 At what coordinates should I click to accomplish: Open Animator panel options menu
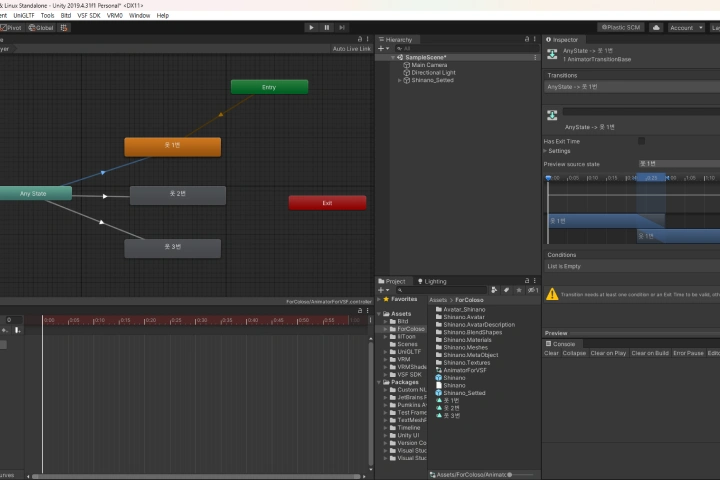367,39
